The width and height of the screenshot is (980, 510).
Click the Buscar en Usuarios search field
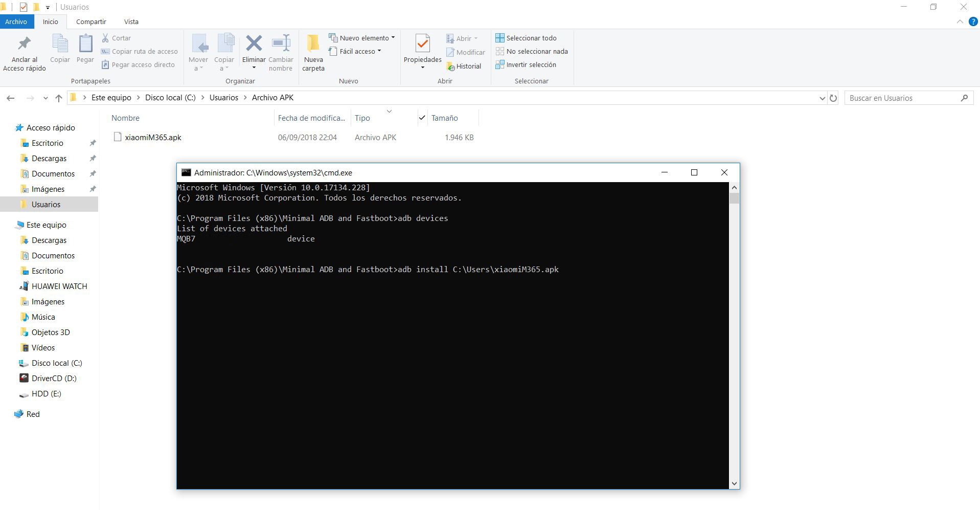pos(908,98)
